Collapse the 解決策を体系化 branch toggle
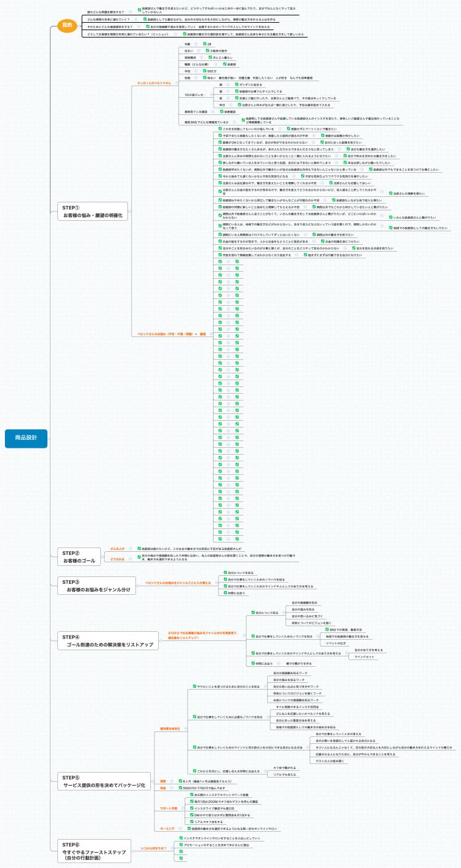 pos(185,728)
